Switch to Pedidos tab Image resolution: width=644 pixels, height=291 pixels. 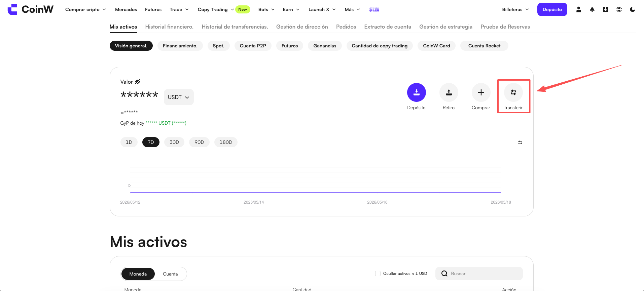pyautogui.click(x=346, y=27)
